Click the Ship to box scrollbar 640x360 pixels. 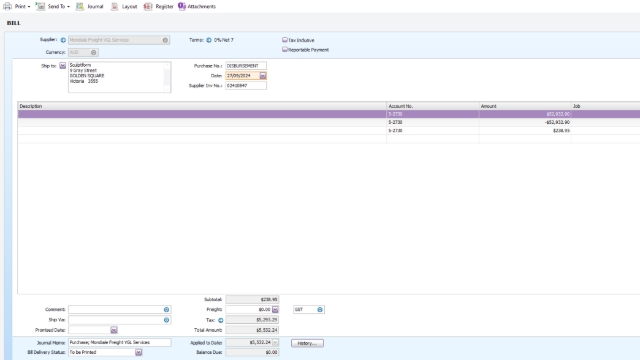point(167,77)
